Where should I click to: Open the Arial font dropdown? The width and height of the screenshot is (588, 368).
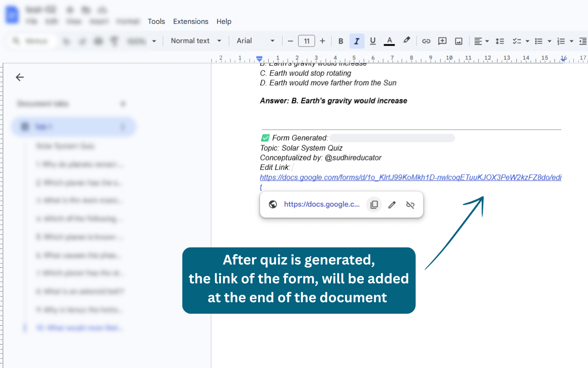pos(255,41)
